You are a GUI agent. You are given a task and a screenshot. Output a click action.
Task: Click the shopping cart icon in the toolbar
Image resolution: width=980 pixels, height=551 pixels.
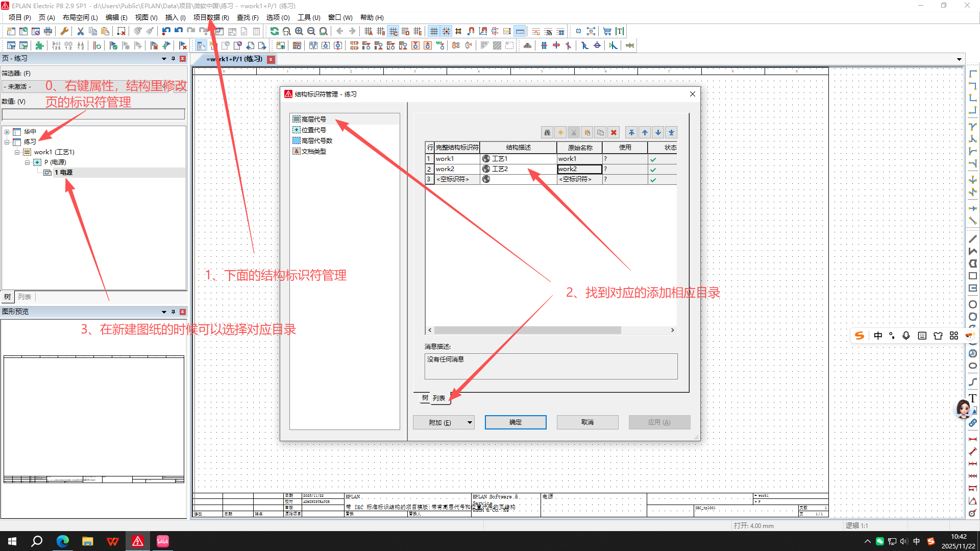click(607, 32)
